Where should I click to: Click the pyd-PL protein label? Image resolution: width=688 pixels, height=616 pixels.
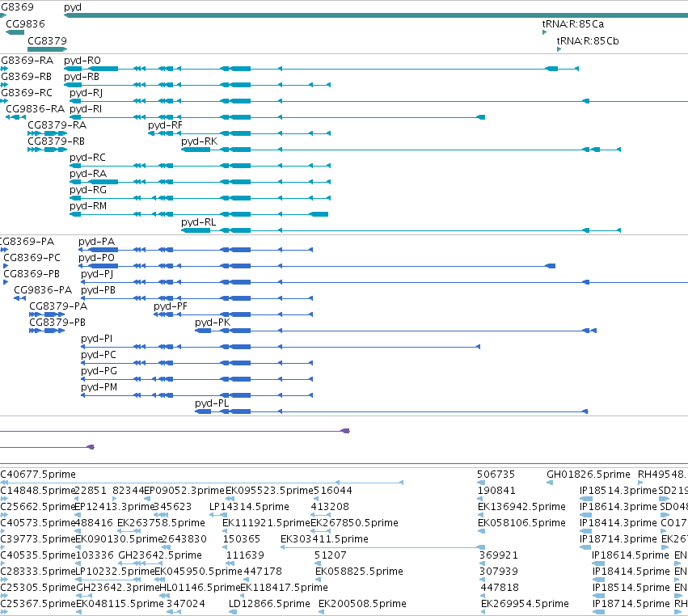click(x=212, y=404)
